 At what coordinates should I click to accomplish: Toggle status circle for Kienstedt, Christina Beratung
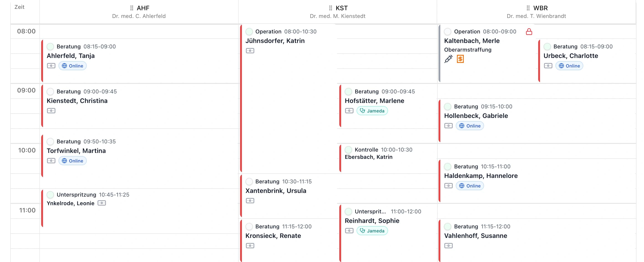click(x=50, y=91)
